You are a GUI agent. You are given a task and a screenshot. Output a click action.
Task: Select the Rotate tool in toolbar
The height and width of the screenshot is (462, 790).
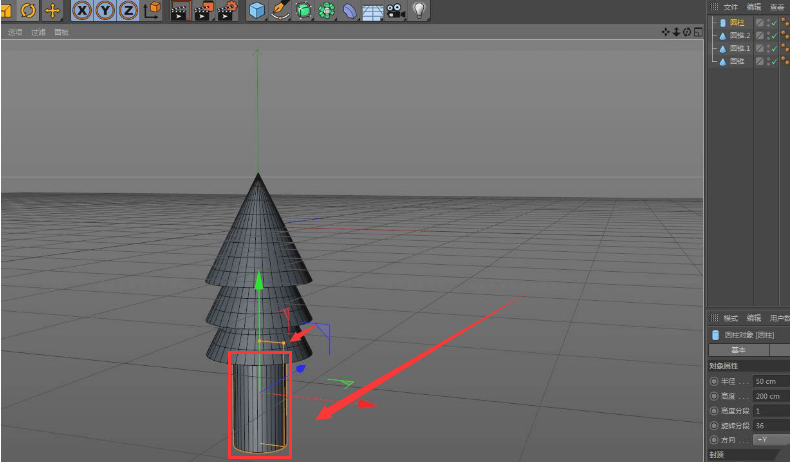(28, 10)
